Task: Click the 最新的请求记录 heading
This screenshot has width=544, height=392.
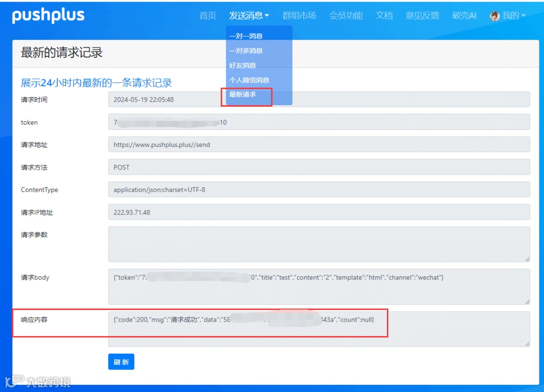Action: coord(62,53)
